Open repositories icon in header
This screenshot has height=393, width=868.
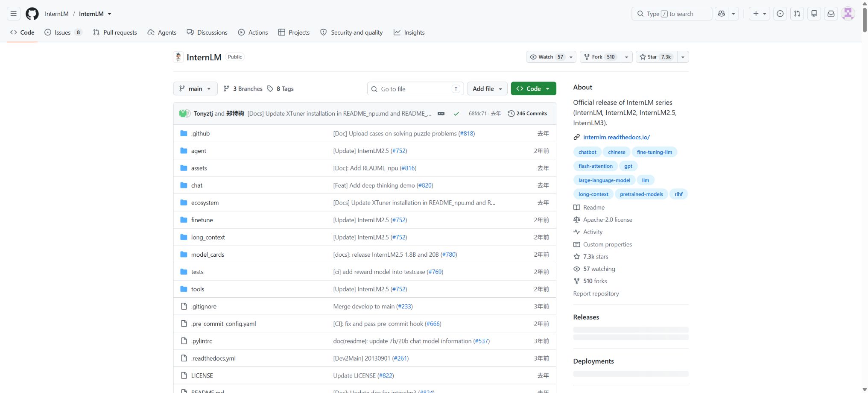(x=814, y=14)
